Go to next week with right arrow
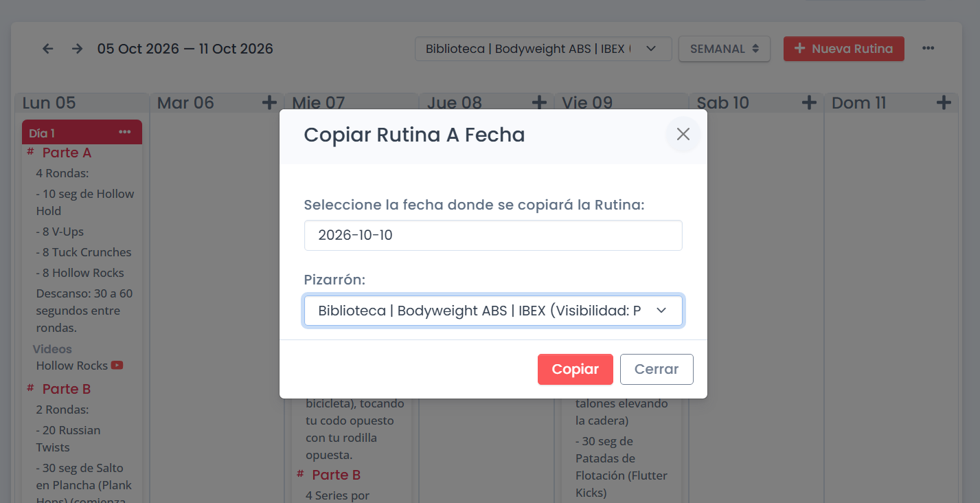This screenshot has height=503, width=980. pyautogui.click(x=77, y=49)
